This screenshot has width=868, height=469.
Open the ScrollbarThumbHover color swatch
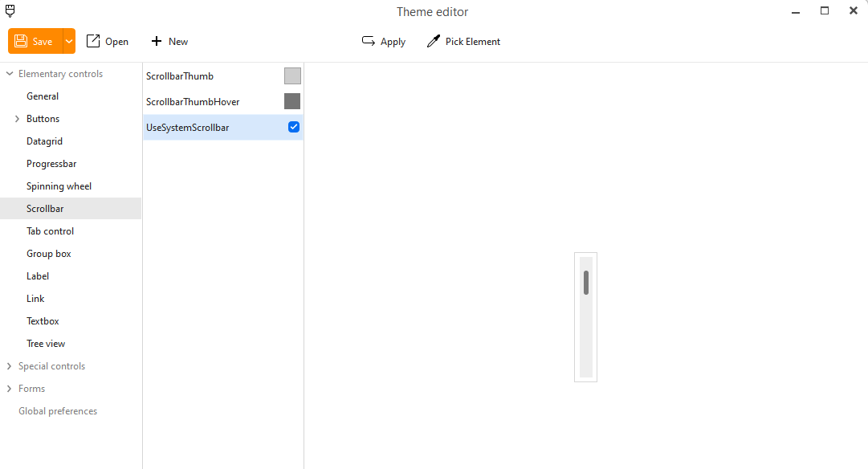(292, 101)
